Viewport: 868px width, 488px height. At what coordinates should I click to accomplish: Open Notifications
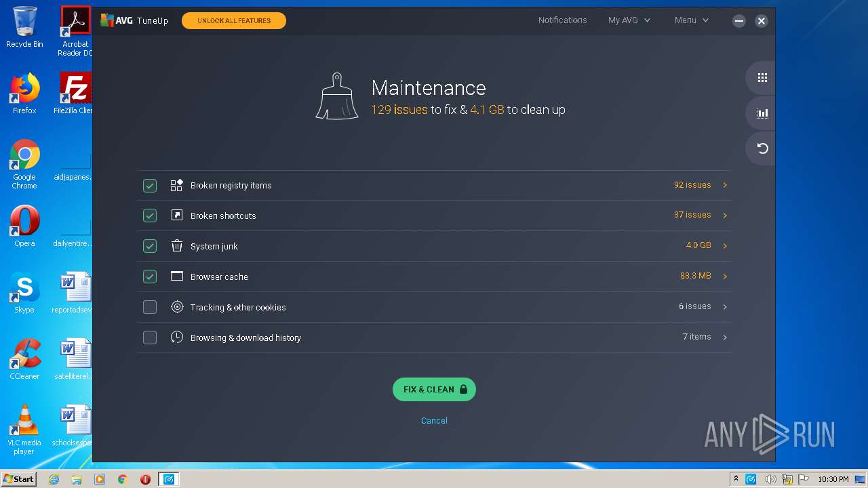[562, 20]
